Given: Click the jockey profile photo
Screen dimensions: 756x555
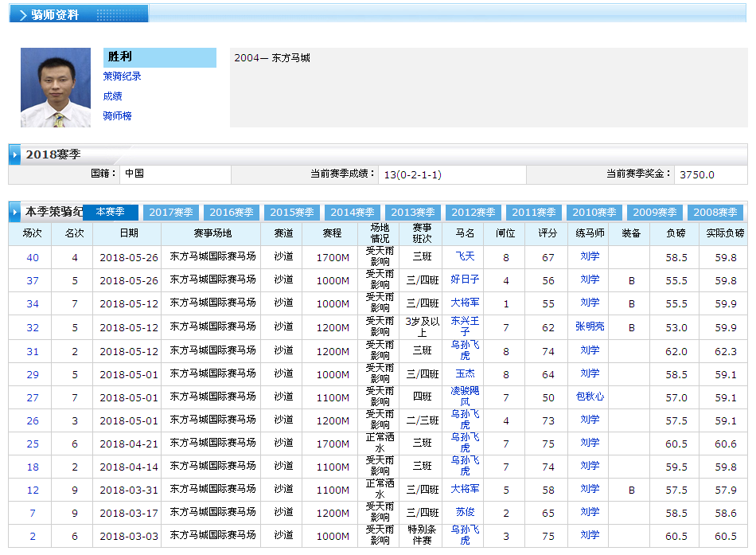Looking at the screenshot, I should [56, 88].
